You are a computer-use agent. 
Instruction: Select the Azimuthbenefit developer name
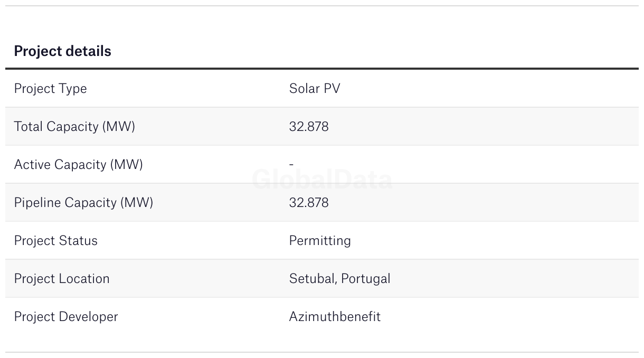[x=335, y=317]
